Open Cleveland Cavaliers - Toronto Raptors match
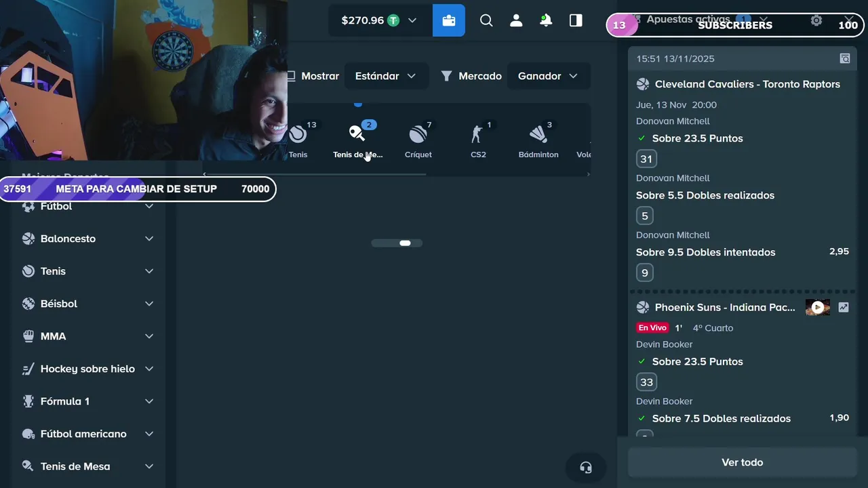This screenshot has width=868, height=488. pyautogui.click(x=747, y=84)
